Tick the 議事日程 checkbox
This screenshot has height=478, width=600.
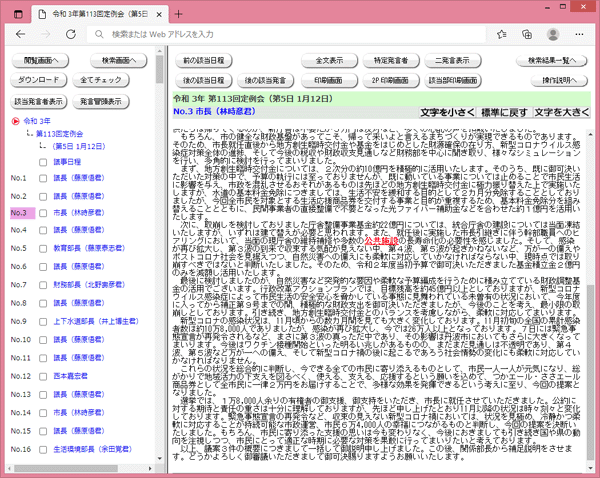pos(43,162)
